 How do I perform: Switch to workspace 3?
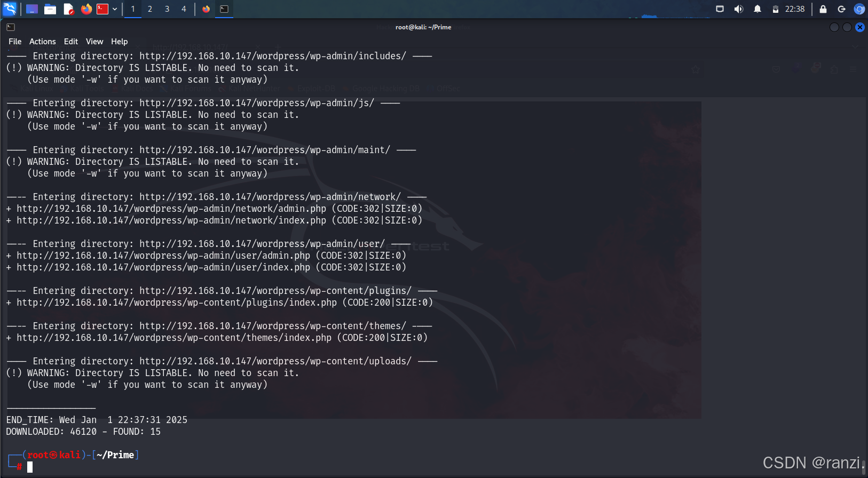[x=167, y=9]
